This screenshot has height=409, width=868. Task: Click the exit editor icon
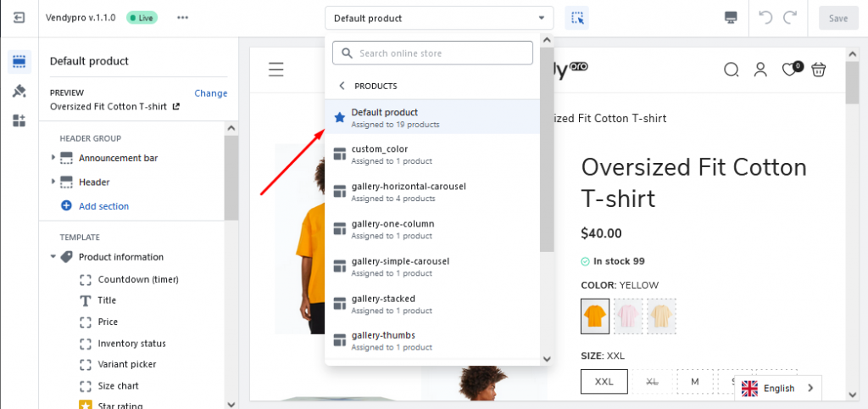19,18
